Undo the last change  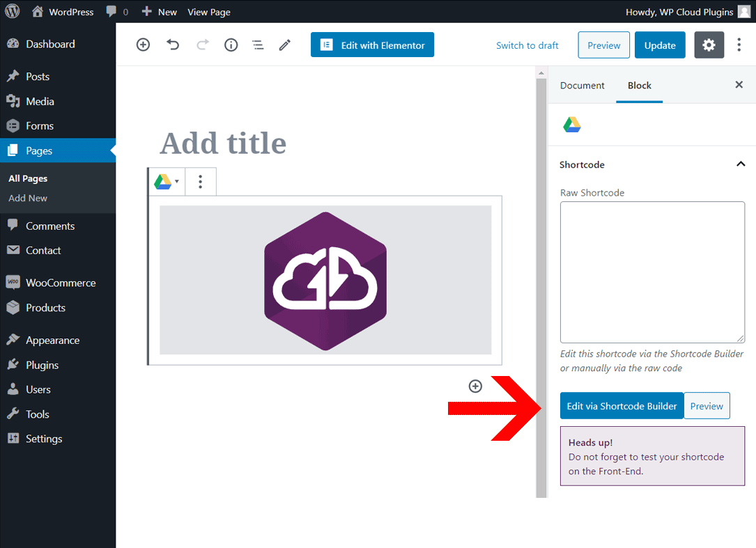(173, 45)
